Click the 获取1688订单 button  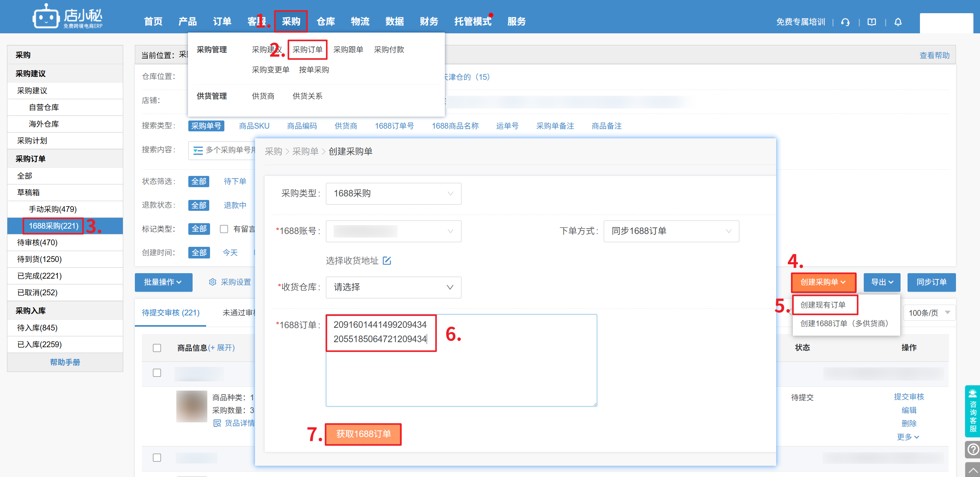pos(363,434)
